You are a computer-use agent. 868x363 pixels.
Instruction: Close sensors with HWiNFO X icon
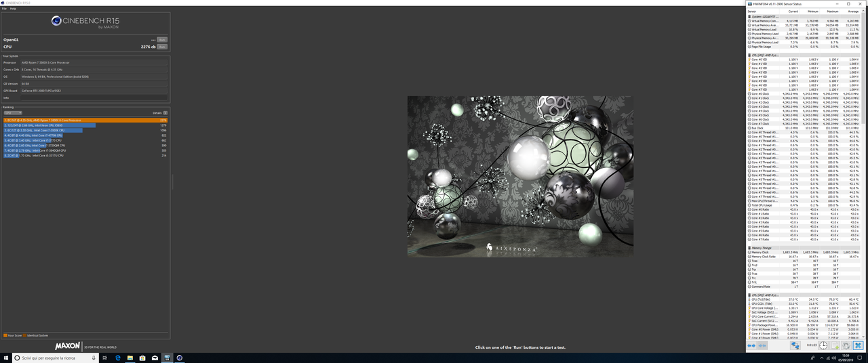(858, 345)
